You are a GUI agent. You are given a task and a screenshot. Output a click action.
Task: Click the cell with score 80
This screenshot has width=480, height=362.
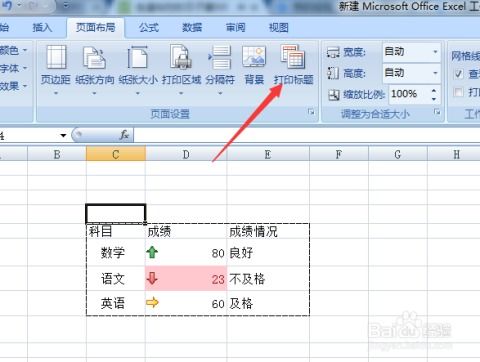click(x=186, y=253)
